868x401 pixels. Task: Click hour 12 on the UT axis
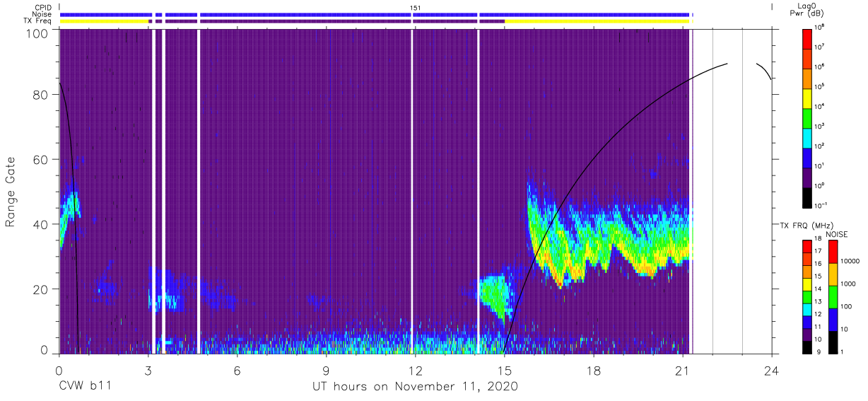pos(416,370)
